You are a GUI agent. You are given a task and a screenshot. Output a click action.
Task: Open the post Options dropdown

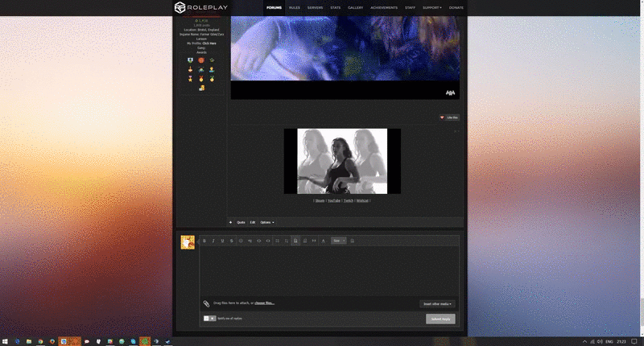click(267, 222)
